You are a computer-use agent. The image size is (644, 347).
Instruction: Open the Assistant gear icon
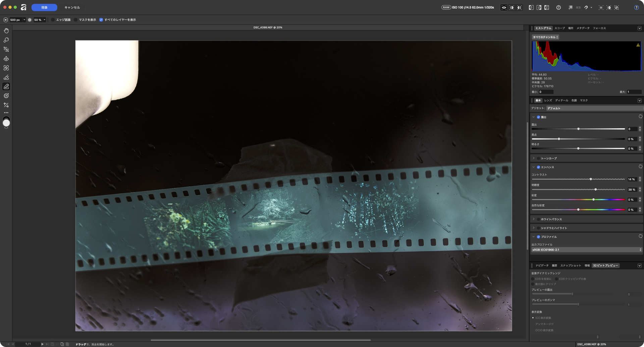558,7
